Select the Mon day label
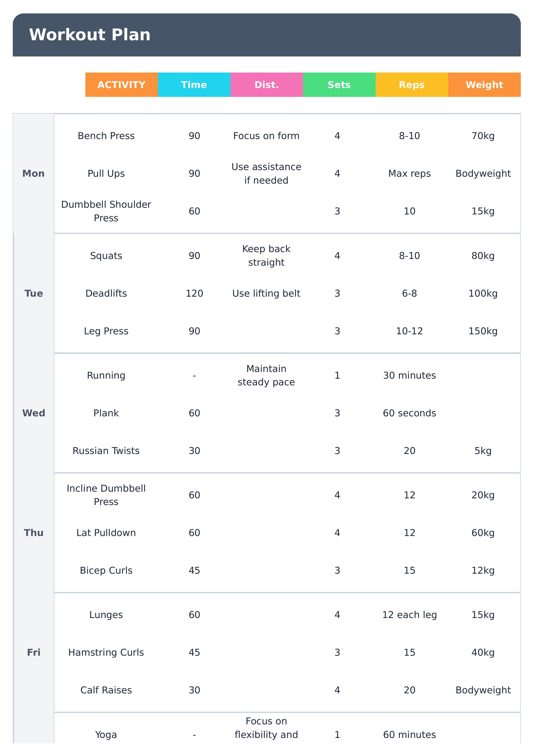The width and height of the screenshot is (534, 756). 34,174
